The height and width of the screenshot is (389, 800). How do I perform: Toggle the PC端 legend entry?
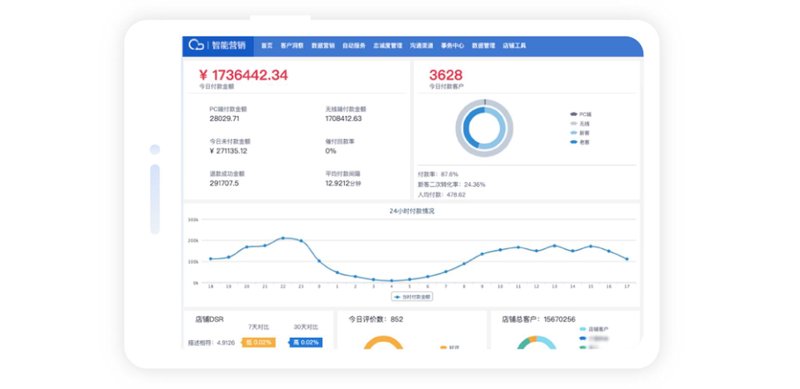click(x=581, y=114)
